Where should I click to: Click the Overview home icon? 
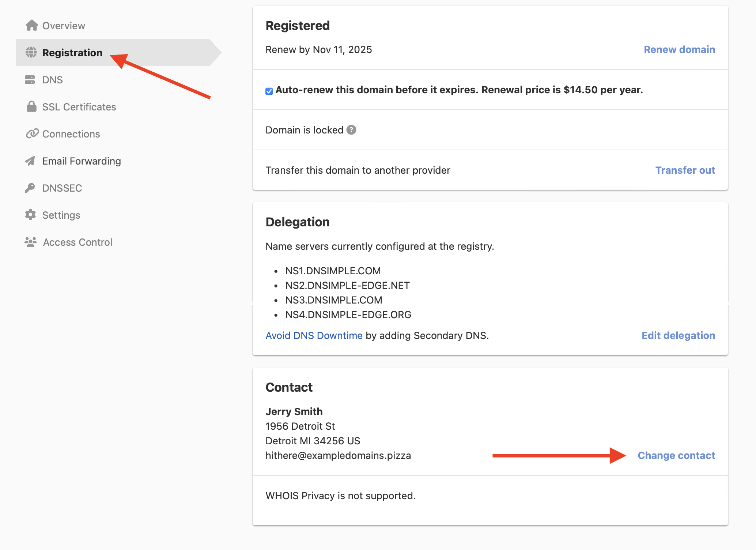pyautogui.click(x=31, y=25)
